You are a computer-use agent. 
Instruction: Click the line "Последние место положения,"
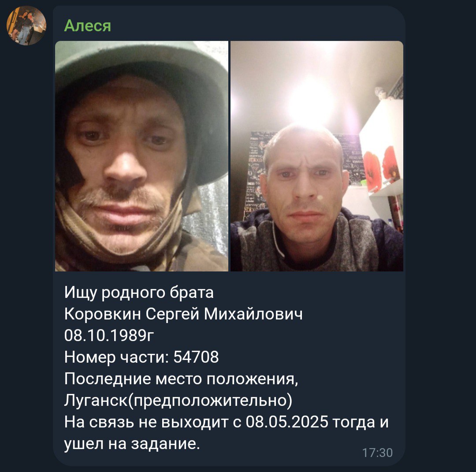[x=181, y=379]
